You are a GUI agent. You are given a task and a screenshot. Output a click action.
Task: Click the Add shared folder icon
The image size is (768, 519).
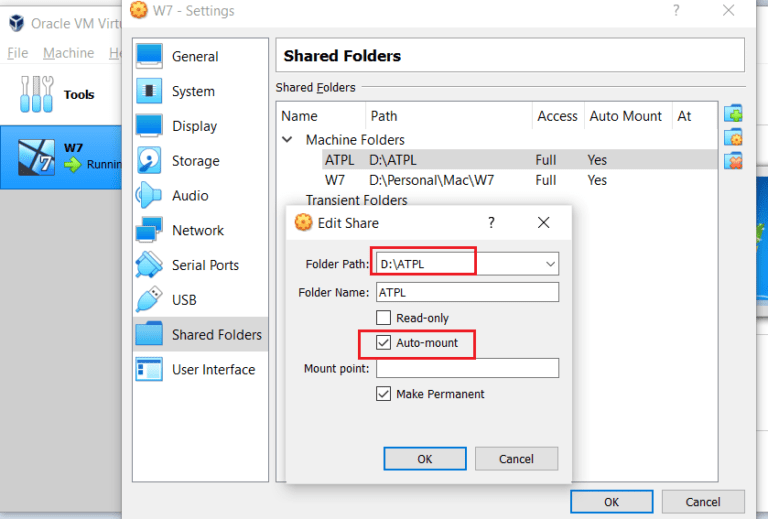(733, 114)
